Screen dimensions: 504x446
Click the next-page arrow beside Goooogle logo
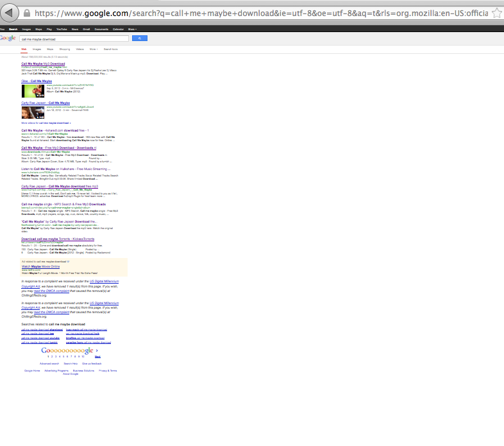pos(97,351)
